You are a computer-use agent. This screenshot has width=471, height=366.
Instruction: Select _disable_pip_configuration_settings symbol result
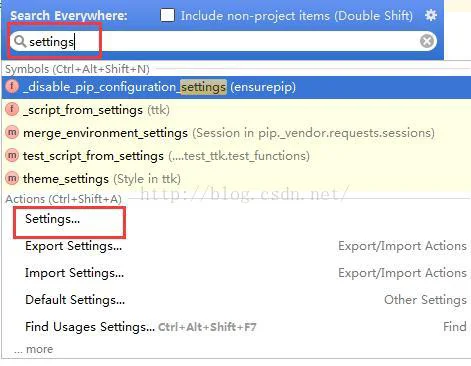point(236,87)
